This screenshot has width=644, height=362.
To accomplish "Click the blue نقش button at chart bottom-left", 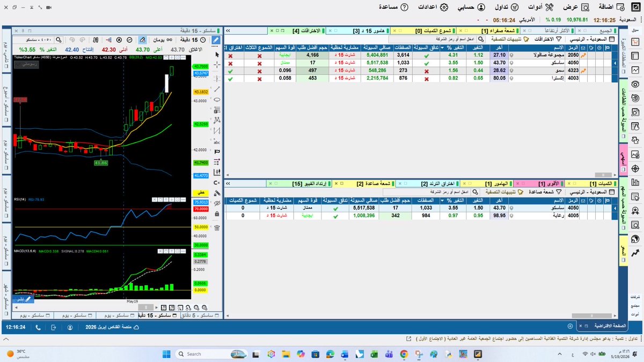I will (23, 299).
